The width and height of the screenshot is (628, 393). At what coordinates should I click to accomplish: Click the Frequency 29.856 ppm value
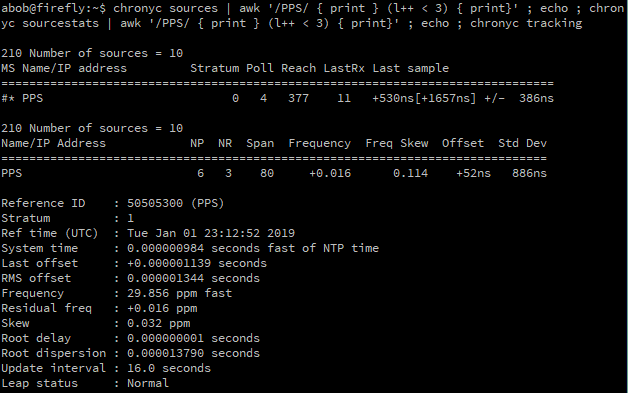coord(179,293)
